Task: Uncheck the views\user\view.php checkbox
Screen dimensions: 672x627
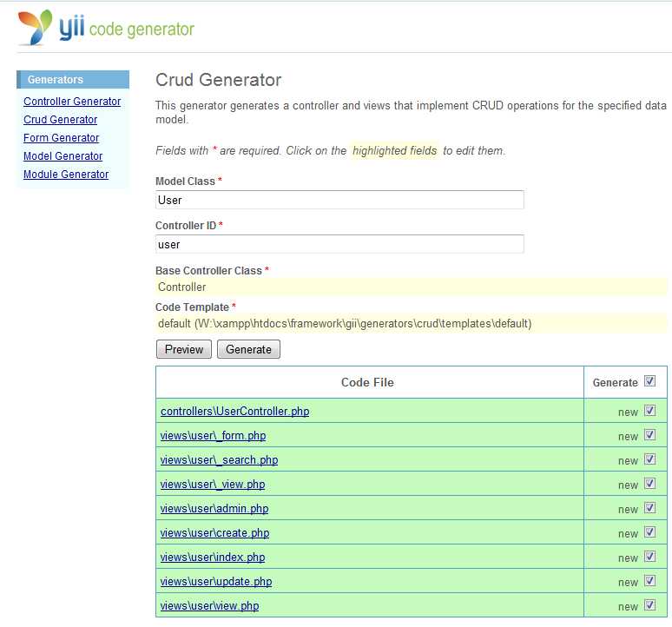Action: coord(649,605)
